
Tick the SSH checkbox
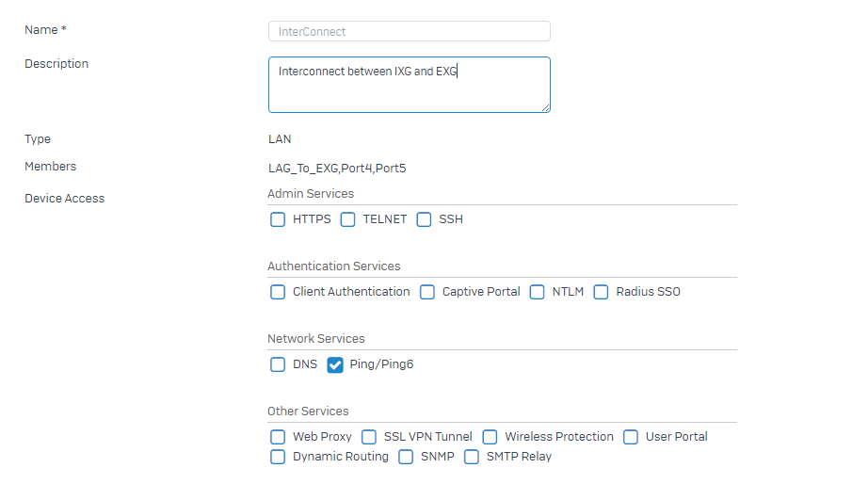(424, 219)
